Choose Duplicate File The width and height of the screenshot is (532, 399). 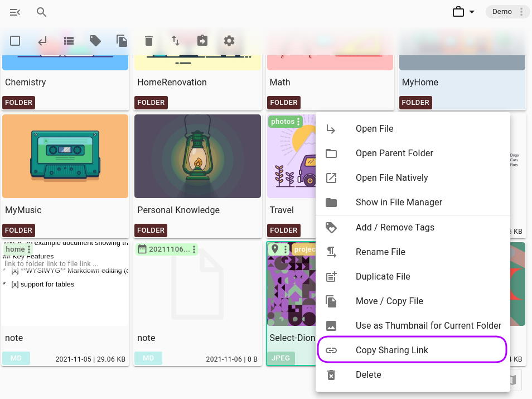pos(413,276)
